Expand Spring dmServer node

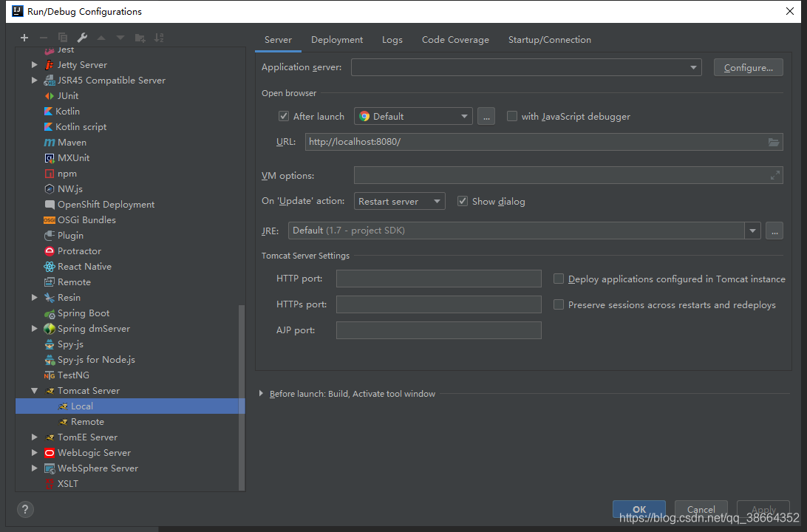pos(35,328)
